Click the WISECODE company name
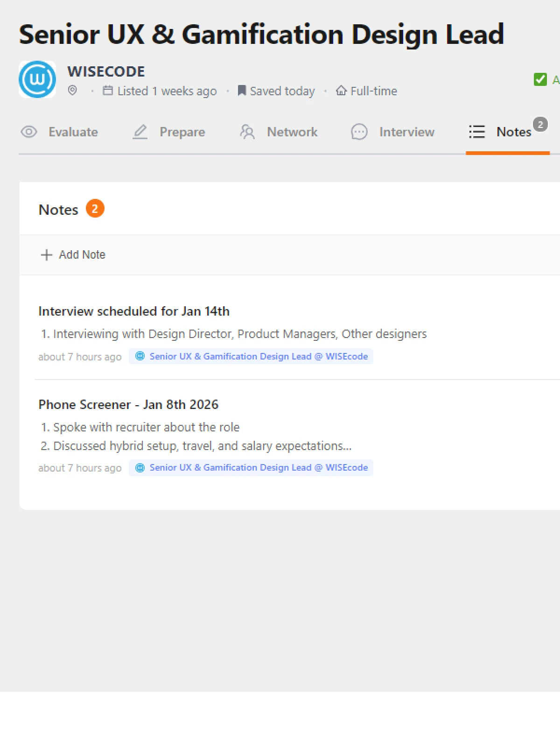The image size is (560, 747). (106, 71)
